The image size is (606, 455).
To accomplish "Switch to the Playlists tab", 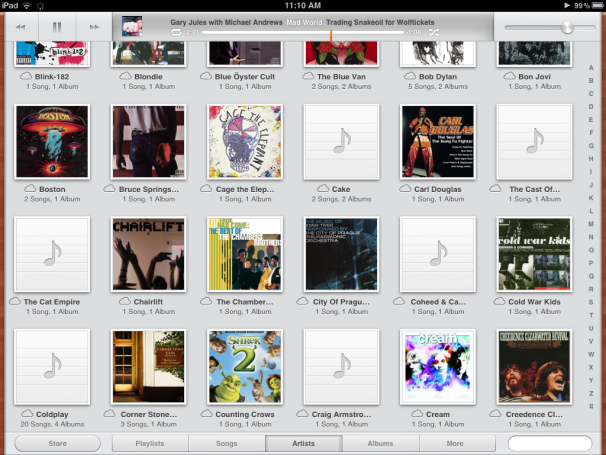I will click(x=150, y=443).
